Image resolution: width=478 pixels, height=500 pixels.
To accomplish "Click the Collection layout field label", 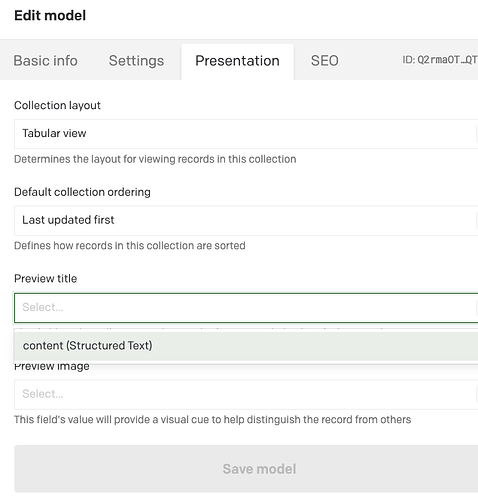I will point(57,105).
